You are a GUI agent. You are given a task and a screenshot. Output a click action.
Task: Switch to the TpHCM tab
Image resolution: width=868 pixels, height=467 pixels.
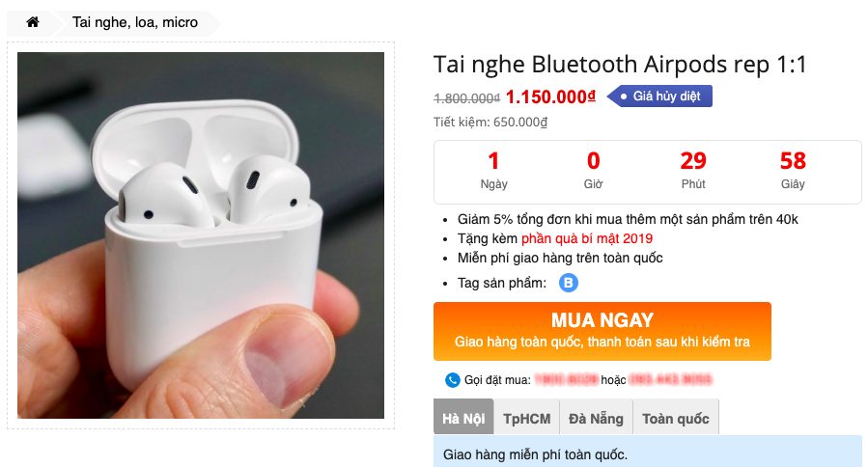[x=526, y=417]
